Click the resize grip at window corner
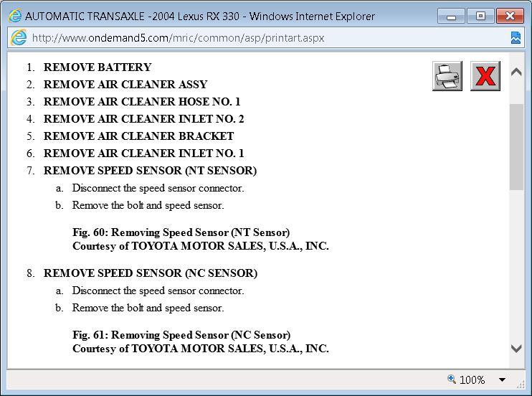The height and width of the screenshot is (396, 532). [x=521, y=385]
